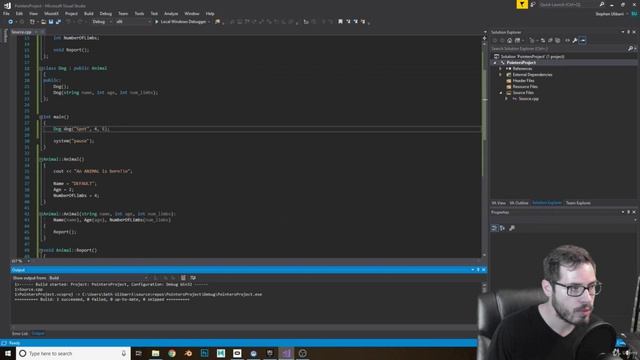640x360 pixels.
Task: Switch to the Output tab at bottom
Action: click(38, 333)
